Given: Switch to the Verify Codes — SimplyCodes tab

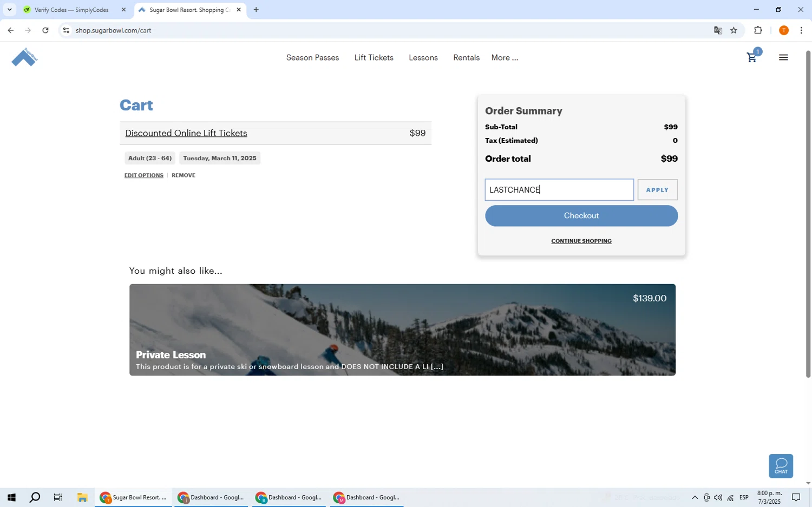Looking at the screenshot, I should point(71,10).
